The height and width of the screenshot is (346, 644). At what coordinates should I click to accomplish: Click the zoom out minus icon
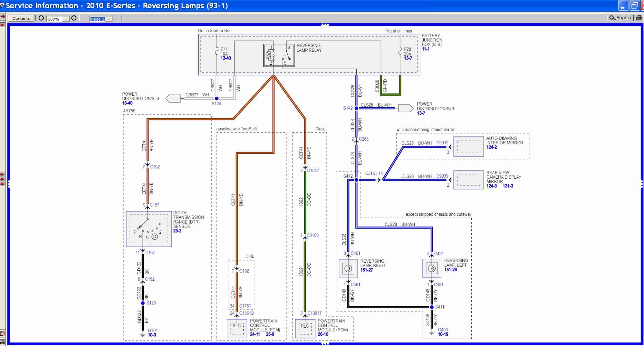(41, 18)
